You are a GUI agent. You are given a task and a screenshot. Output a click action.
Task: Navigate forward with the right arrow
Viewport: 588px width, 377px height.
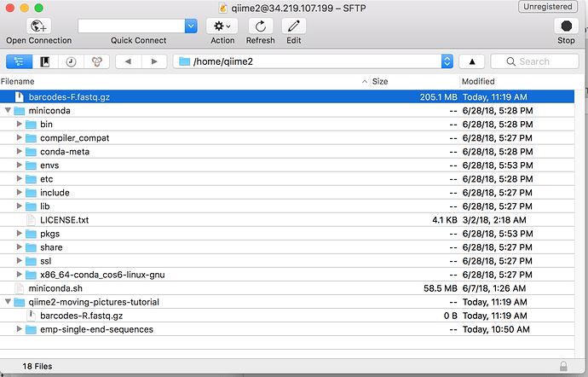coord(153,61)
